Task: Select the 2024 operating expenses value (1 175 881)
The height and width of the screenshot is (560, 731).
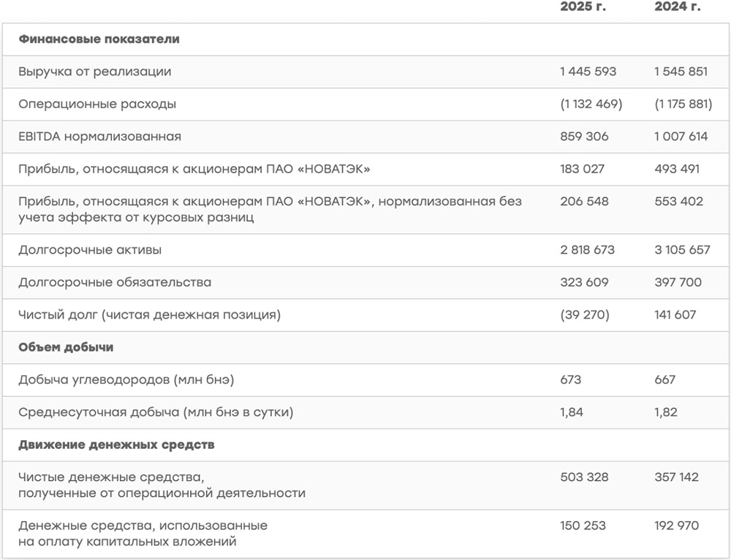Action: click(683, 104)
